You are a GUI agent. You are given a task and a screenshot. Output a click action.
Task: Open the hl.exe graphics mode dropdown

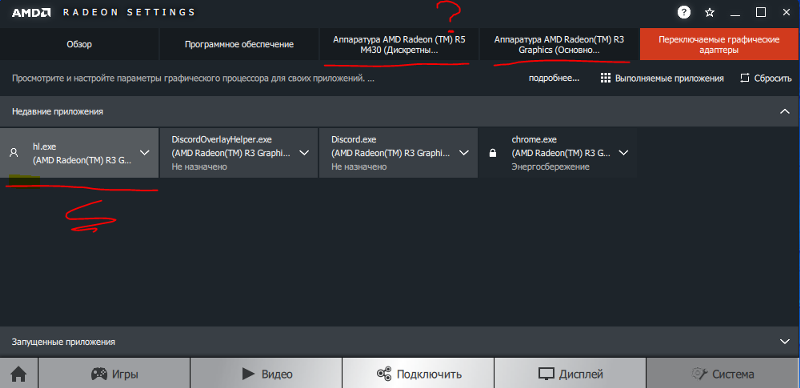(144, 153)
